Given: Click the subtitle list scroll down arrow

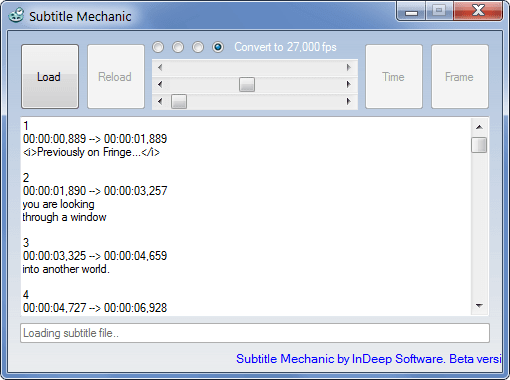Looking at the screenshot, I should [x=479, y=306].
